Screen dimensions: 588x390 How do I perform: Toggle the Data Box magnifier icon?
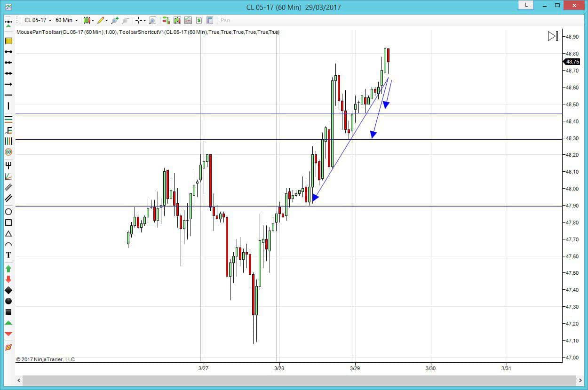coord(152,20)
